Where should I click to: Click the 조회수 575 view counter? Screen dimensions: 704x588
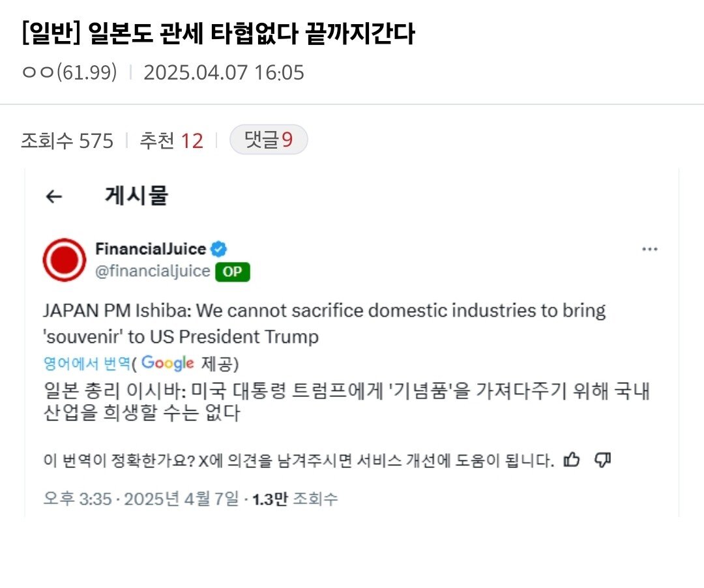pos(65,138)
